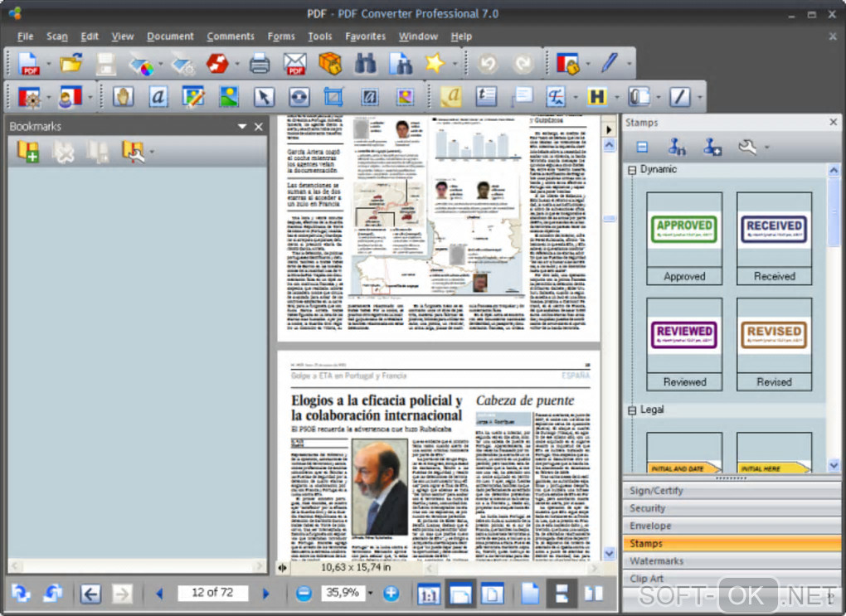Viewport: 846px width, 616px height.
Task: Click document vertical scrollbar down arrow
Action: [609, 554]
